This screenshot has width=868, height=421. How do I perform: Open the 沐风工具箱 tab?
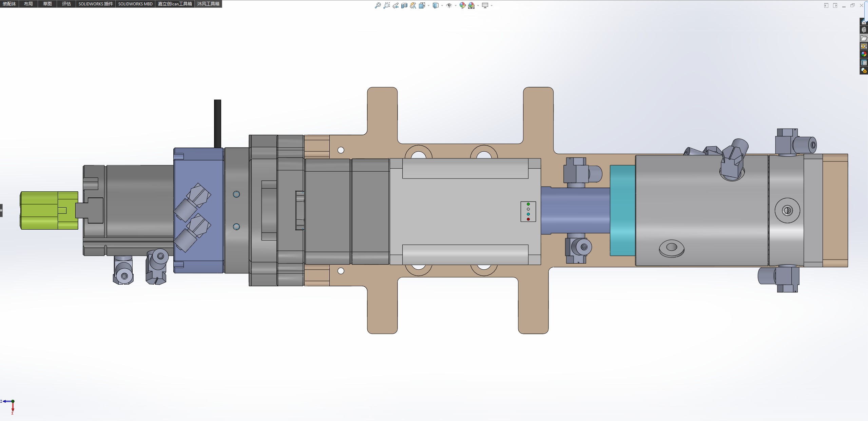208,4
